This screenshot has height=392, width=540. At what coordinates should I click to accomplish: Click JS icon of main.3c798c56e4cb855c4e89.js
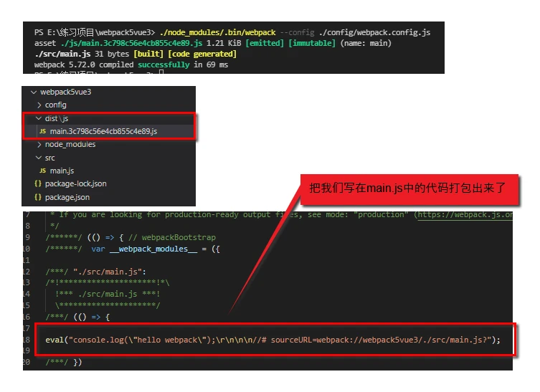(43, 131)
